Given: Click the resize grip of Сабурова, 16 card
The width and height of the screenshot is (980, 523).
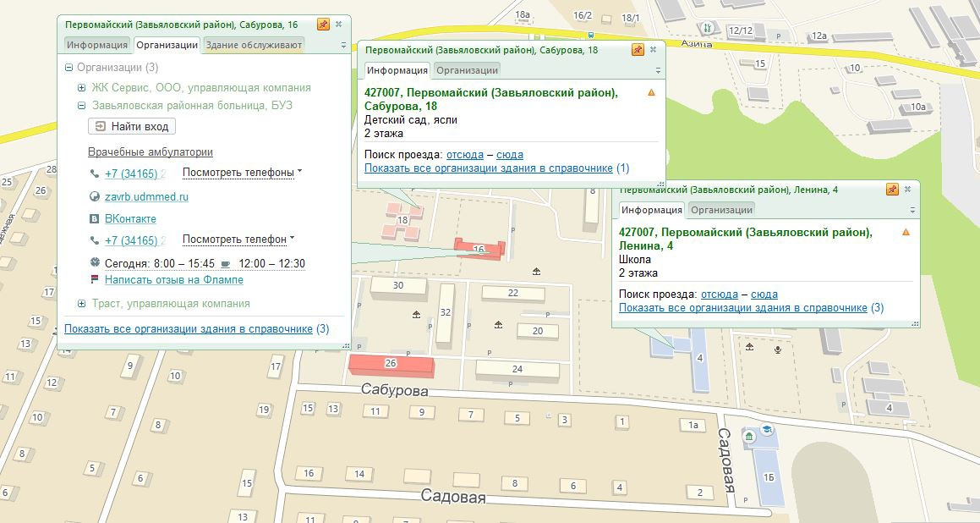Looking at the screenshot, I should click(346, 345).
